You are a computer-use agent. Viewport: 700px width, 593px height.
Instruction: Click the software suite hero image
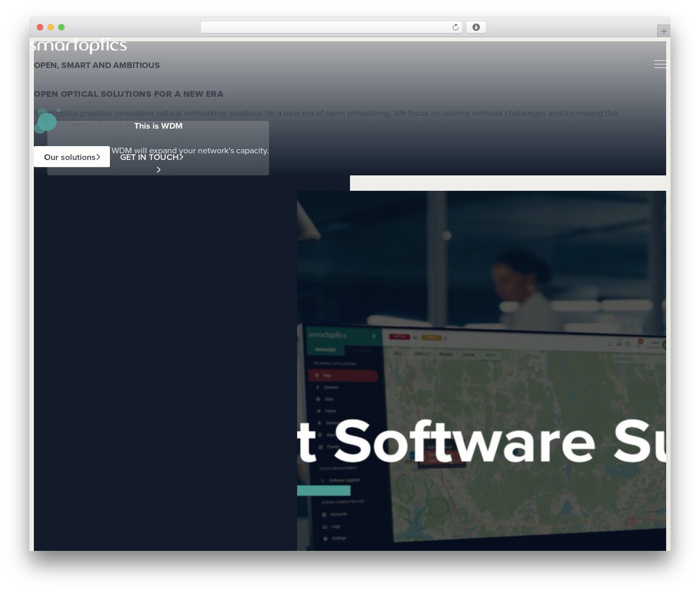point(481,371)
